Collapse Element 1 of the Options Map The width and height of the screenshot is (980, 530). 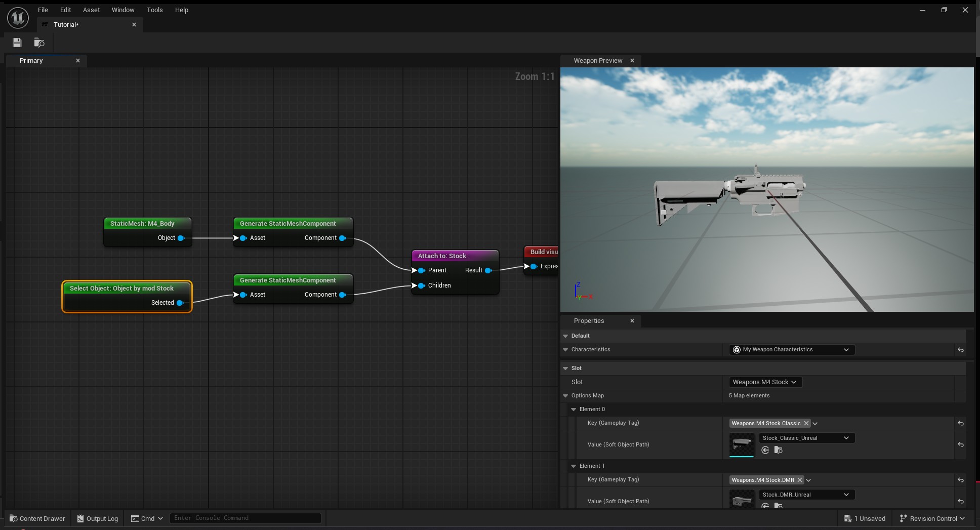(574, 466)
